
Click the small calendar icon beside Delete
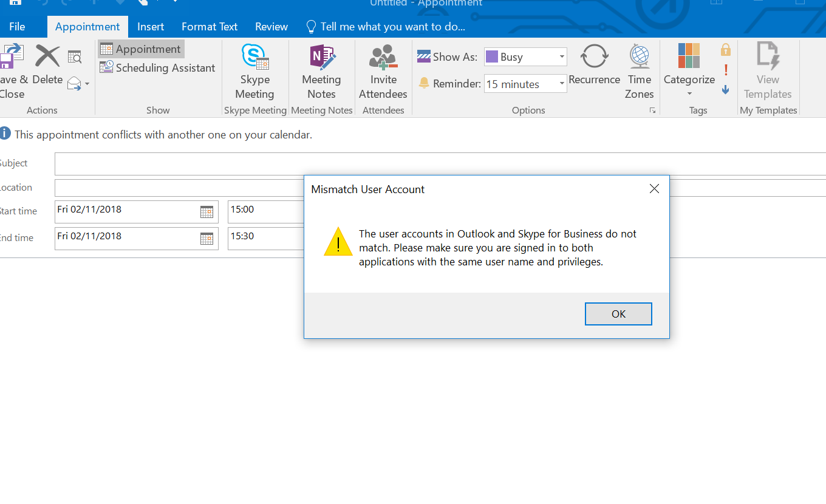click(75, 57)
